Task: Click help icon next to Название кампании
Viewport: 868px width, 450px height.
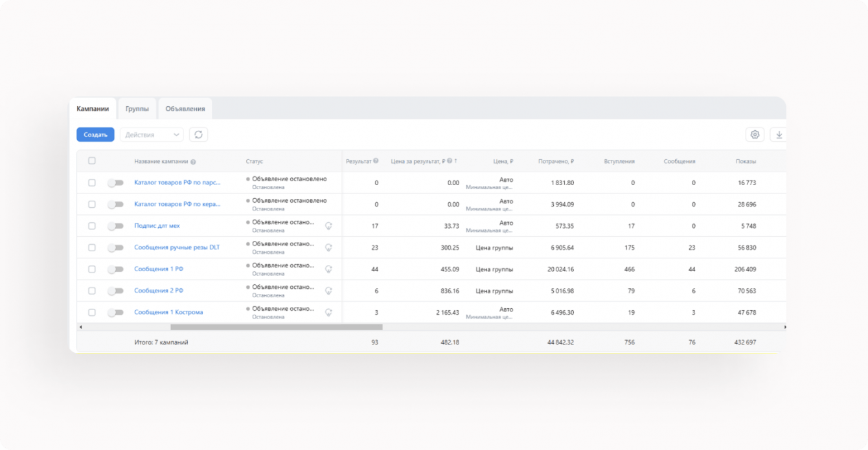Action: click(x=194, y=162)
